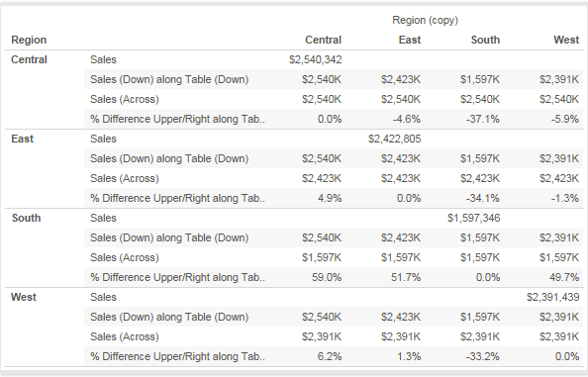Select the East row header
The width and height of the screenshot is (588, 377).
[22, 139]
